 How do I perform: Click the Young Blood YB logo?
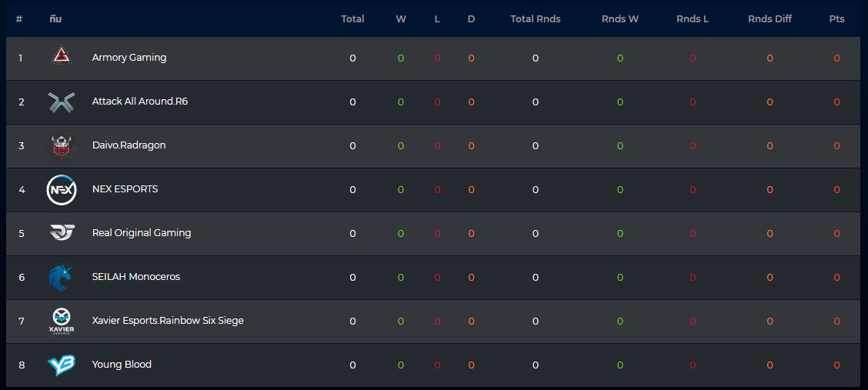coord(62,365)
